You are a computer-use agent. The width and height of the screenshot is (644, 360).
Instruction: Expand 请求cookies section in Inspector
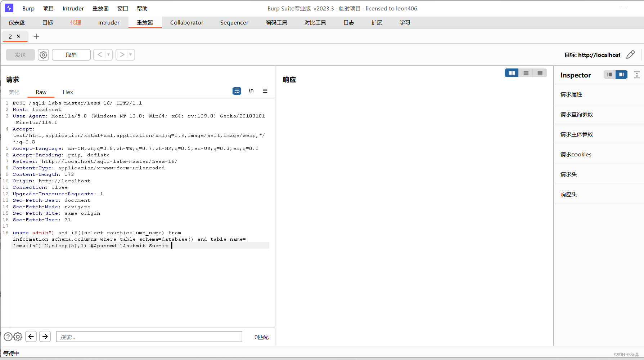(599, 154)
